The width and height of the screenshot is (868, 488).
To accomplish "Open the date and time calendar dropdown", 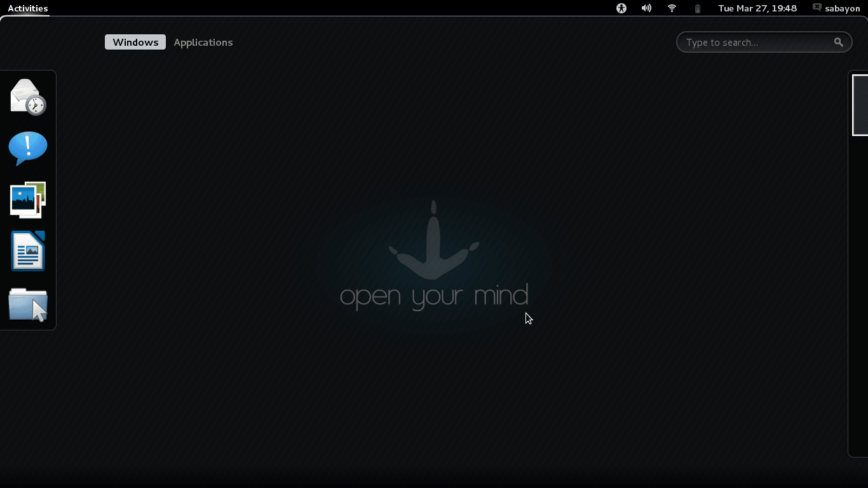I will pos(757,8).
